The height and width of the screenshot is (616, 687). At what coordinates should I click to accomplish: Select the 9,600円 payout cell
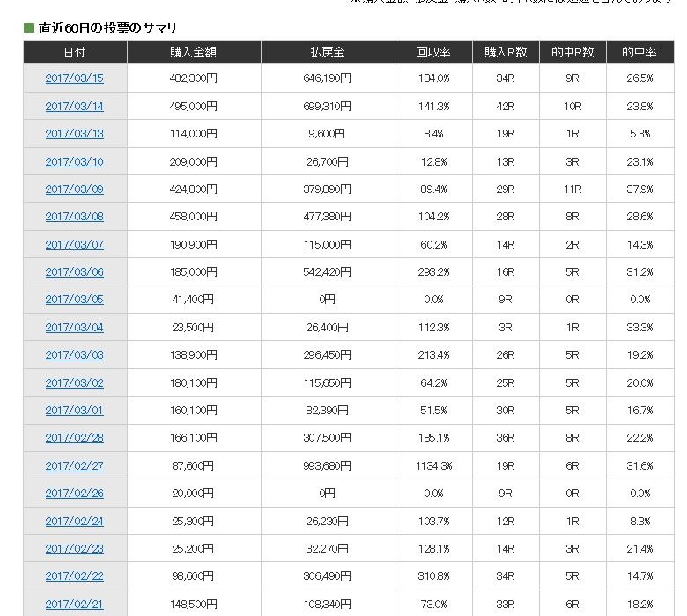(328, 134)
